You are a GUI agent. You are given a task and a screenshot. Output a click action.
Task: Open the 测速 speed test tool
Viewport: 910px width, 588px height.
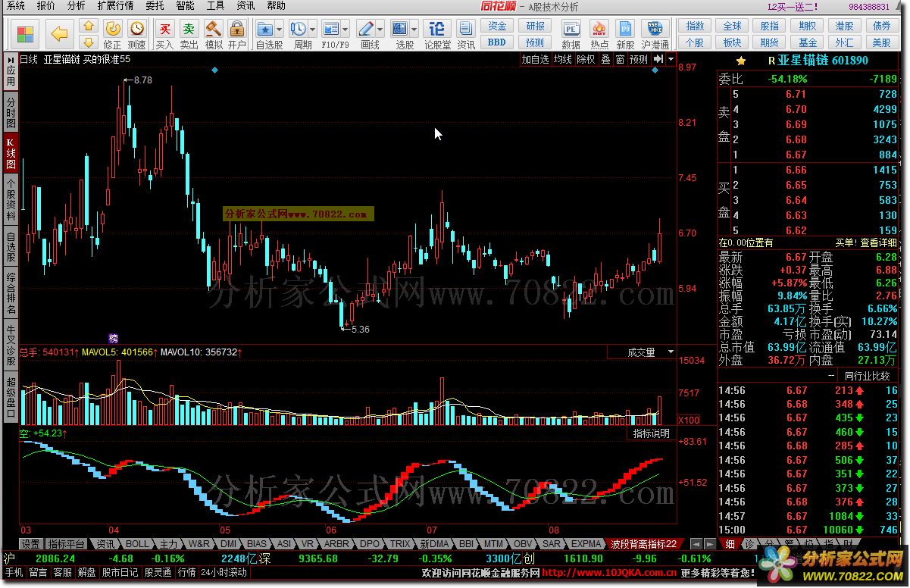137,35
